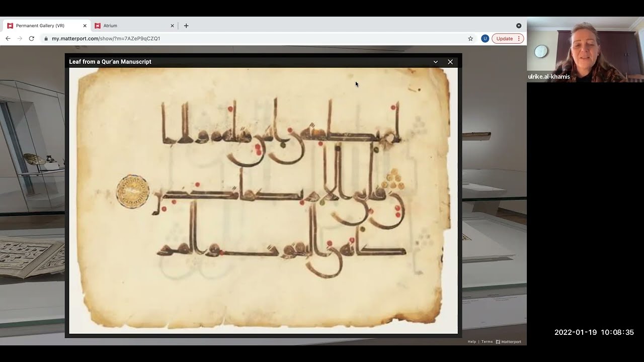Close the Permanent Gallery (VR) tab
The width and height of the screenshot is (644, 362).
pos(85,26)
